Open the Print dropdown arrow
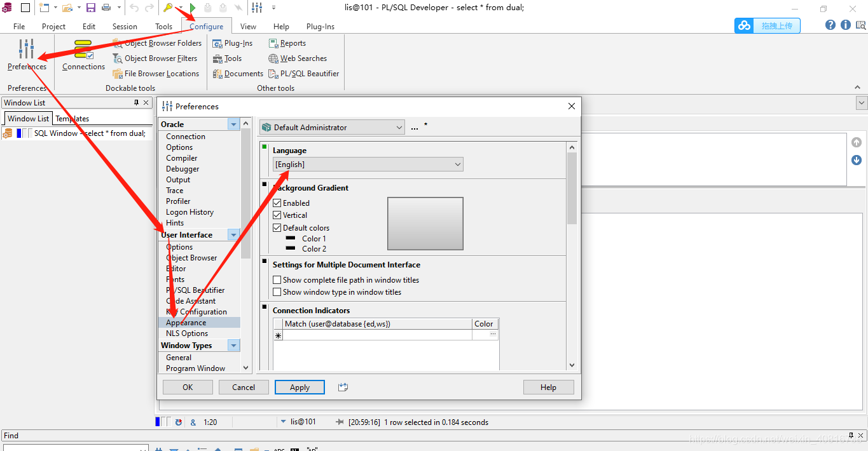The image size is (868, 451). [118, 8]
